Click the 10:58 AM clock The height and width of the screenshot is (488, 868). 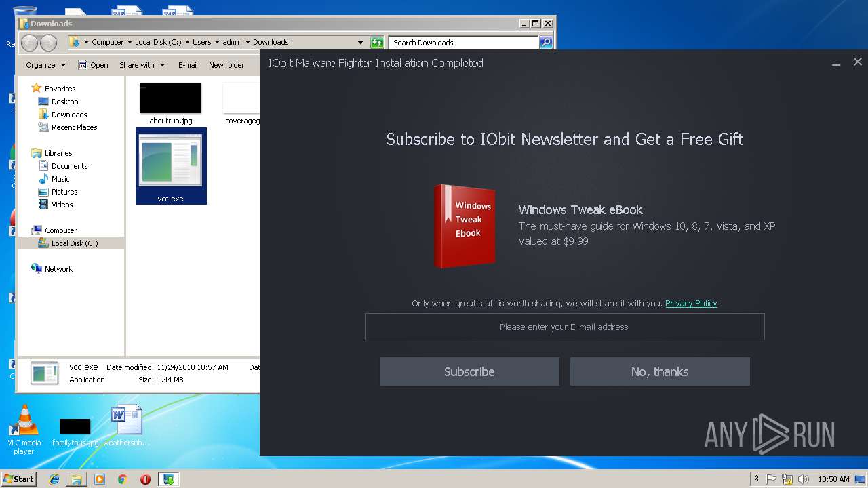point(833,479)
